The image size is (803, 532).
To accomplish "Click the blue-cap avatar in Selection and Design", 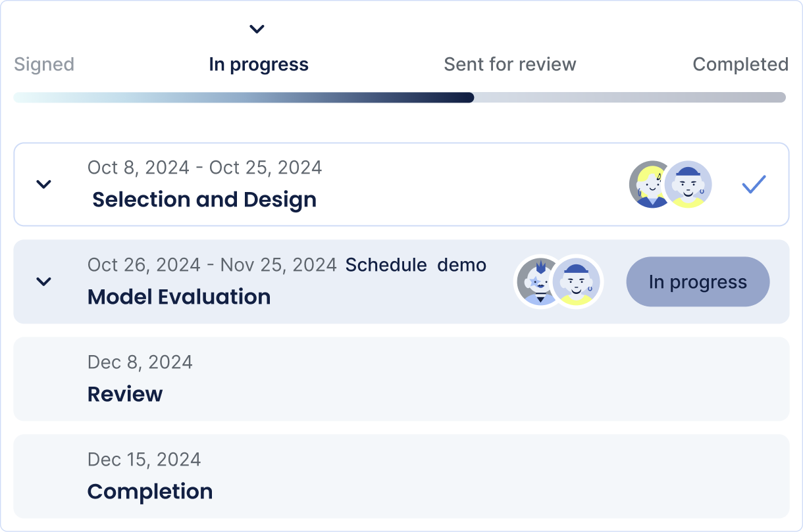I will pos(688,184).
